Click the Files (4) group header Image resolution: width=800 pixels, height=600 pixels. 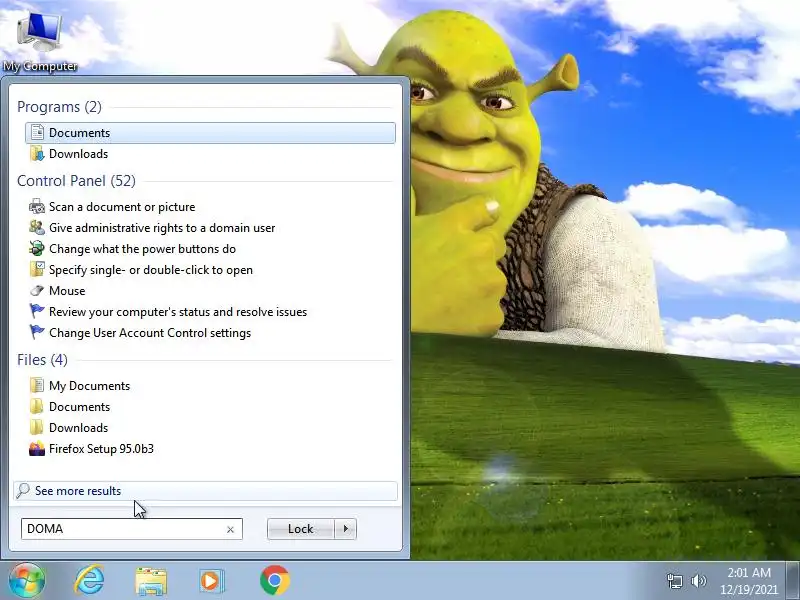(x=42, y=360)
